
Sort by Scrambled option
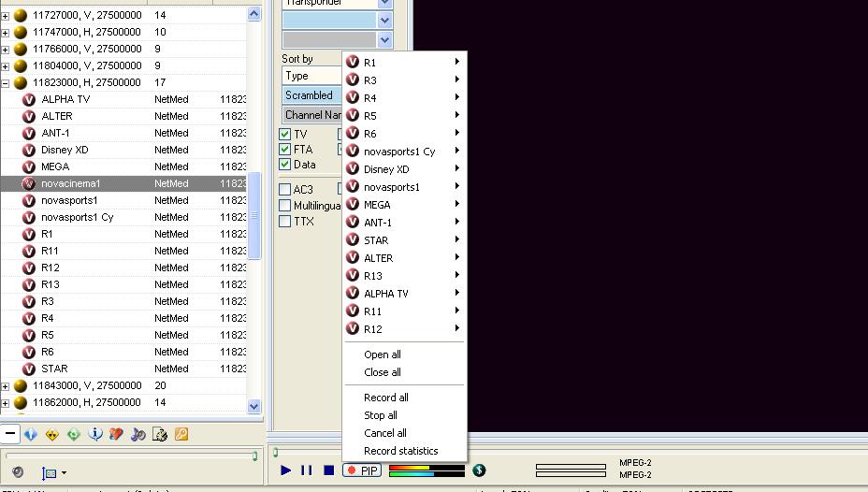point(312,95)
